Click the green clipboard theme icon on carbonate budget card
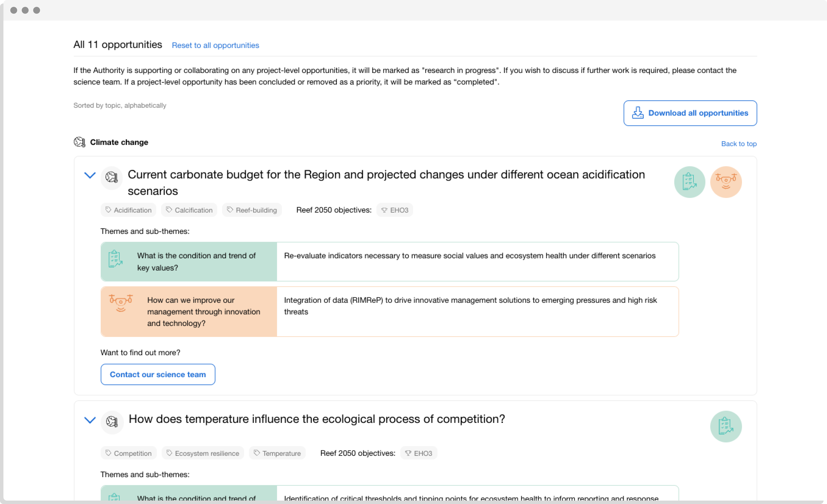 tap(689, 182)
